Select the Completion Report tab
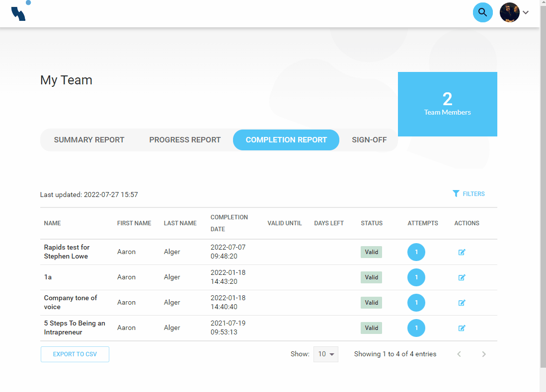The height and width of the screenshot is (392, 546). [286, 140]
